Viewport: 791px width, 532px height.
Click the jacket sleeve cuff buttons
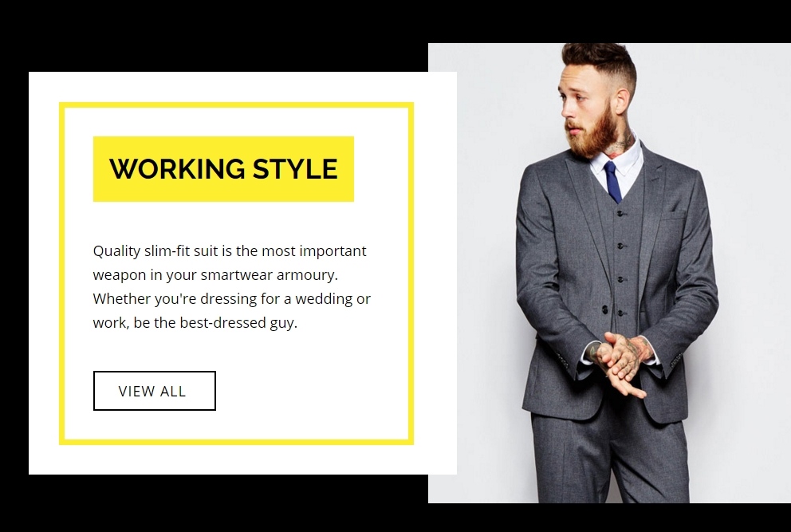675,360
